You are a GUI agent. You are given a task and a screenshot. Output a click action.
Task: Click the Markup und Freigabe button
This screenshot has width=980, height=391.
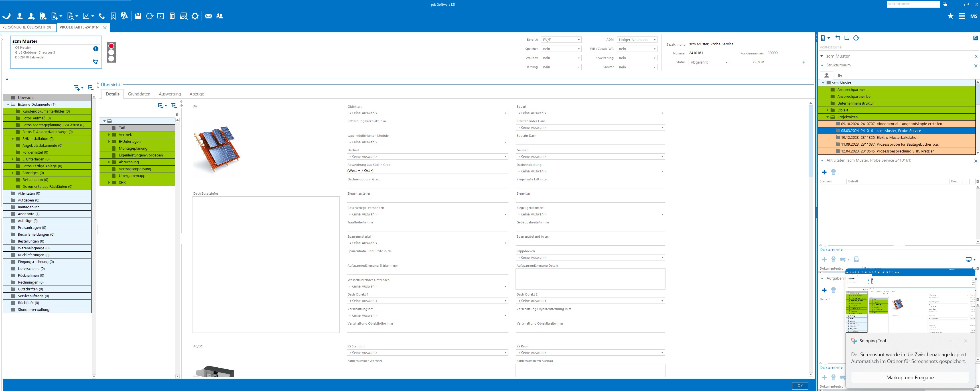tap(910, 377)
